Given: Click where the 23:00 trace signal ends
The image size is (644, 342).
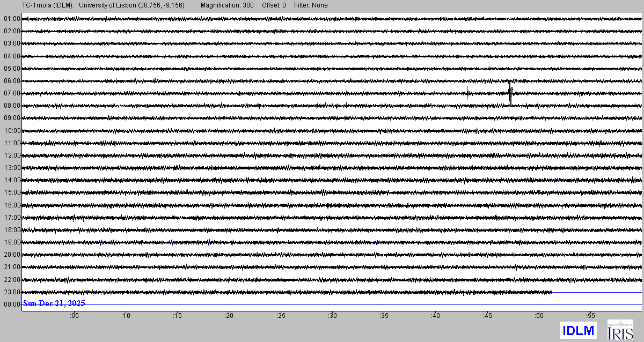Looking at the screenshot, I should click(x=551, y=292).
